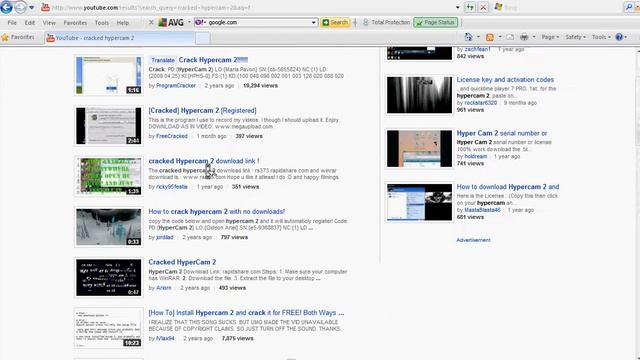This screenshot has height=360, width=640.
Task: Click the 0:33 snowy video thumbnail
Action: [x=109, y=227]
